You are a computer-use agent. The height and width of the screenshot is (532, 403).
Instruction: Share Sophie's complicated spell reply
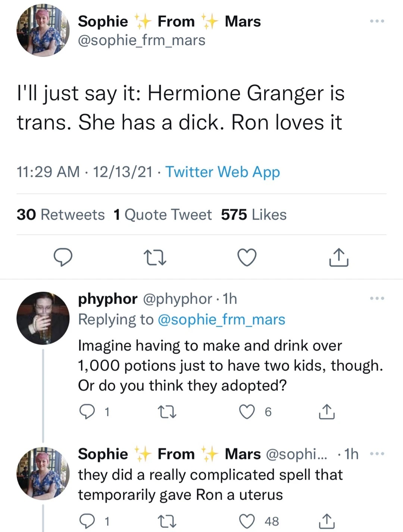327,521
